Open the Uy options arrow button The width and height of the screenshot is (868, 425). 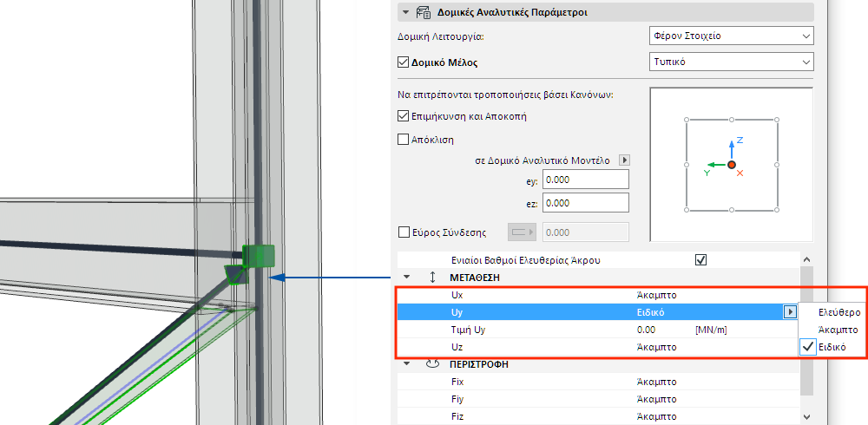(x=791, y=312)
